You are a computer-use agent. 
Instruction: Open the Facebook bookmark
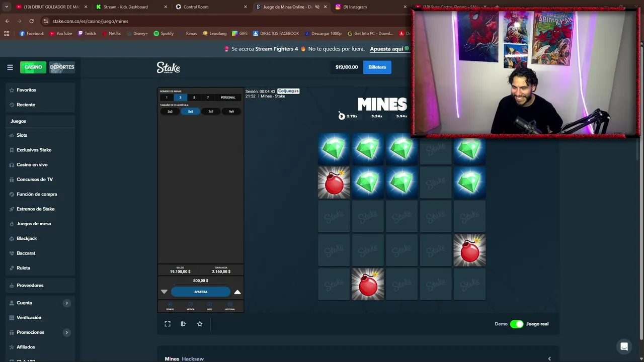pyautogui.click(x=32, y=33)
